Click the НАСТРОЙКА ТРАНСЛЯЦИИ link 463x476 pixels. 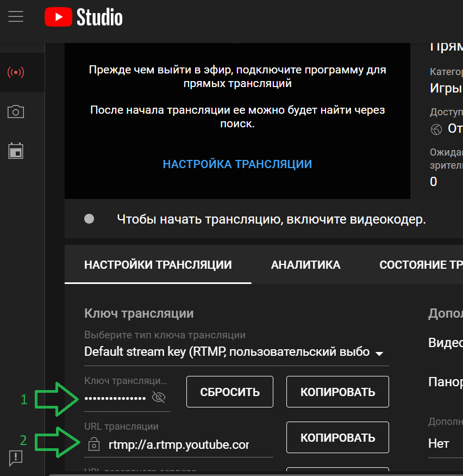[x=237, y=164]
